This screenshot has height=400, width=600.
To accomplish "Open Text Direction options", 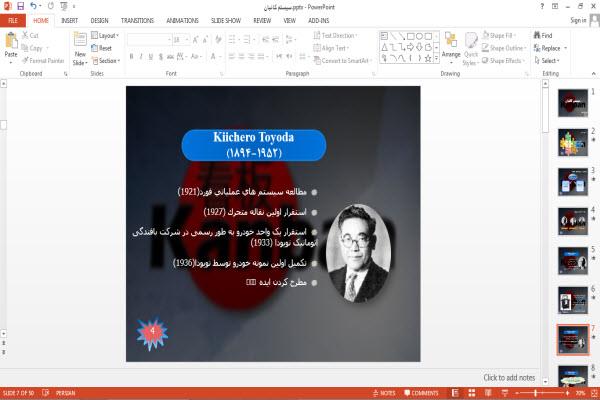I will tap(336, 36).
